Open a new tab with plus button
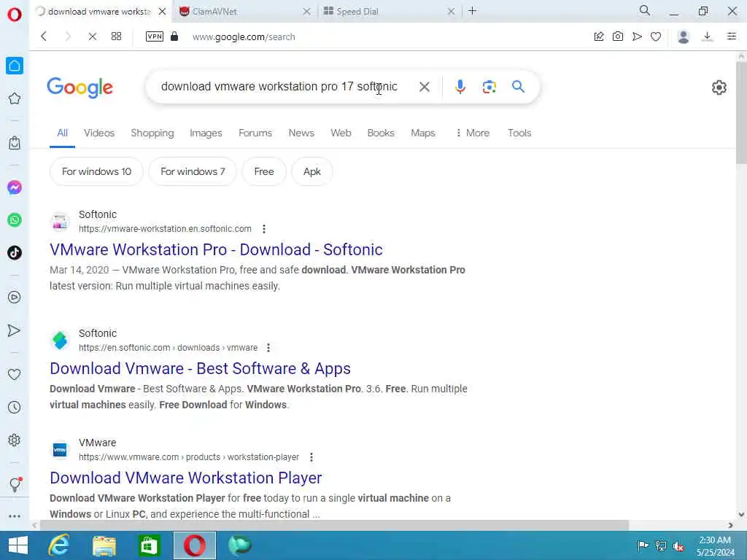Screen dimensions: 747x560 click(x=472, y=11)
